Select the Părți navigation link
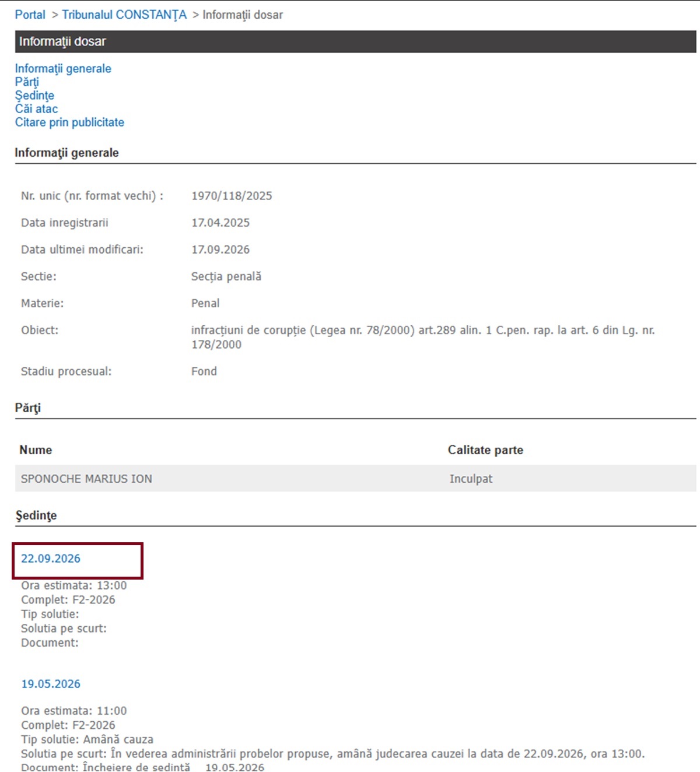The width and height of the screenshot is (700, 772). (x=27, y=82)
